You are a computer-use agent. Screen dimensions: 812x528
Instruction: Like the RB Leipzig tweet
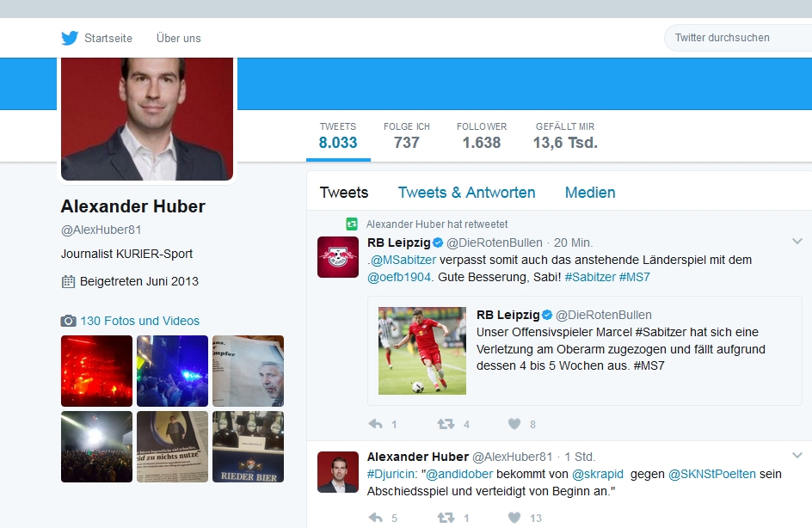[514, 425]
